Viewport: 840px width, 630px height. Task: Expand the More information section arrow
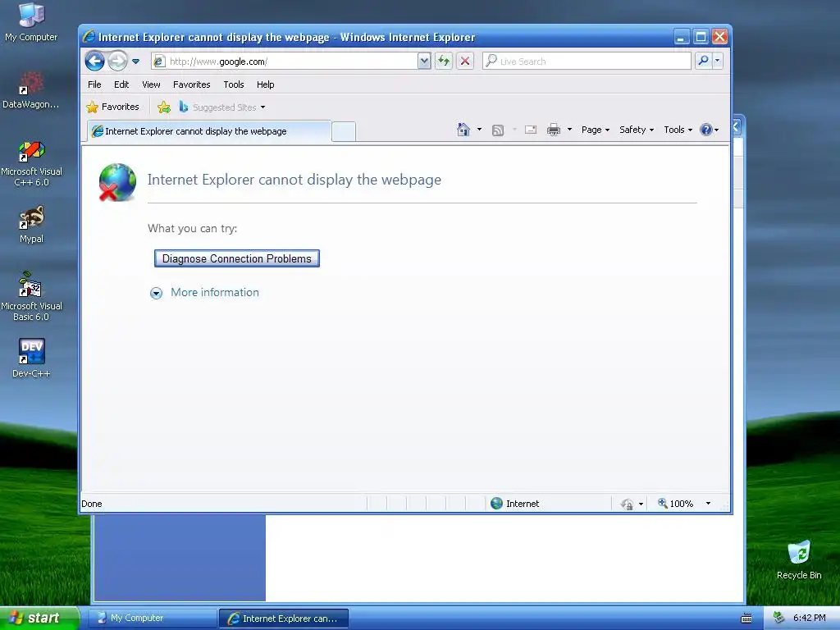156,293
